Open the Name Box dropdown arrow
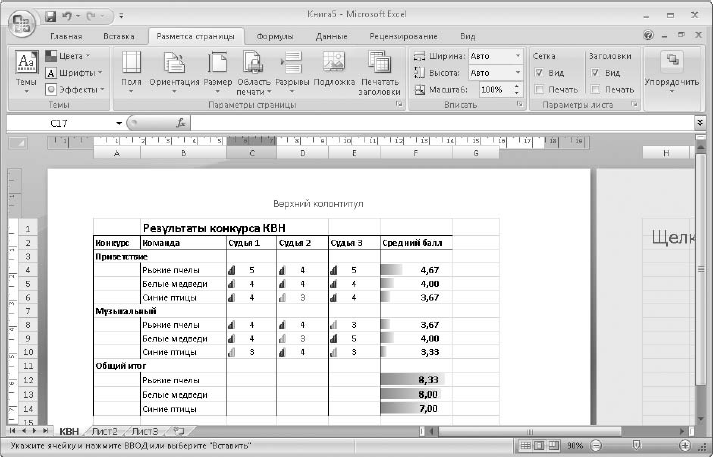Screen dimensions: 713x457 tap(119, 122)
